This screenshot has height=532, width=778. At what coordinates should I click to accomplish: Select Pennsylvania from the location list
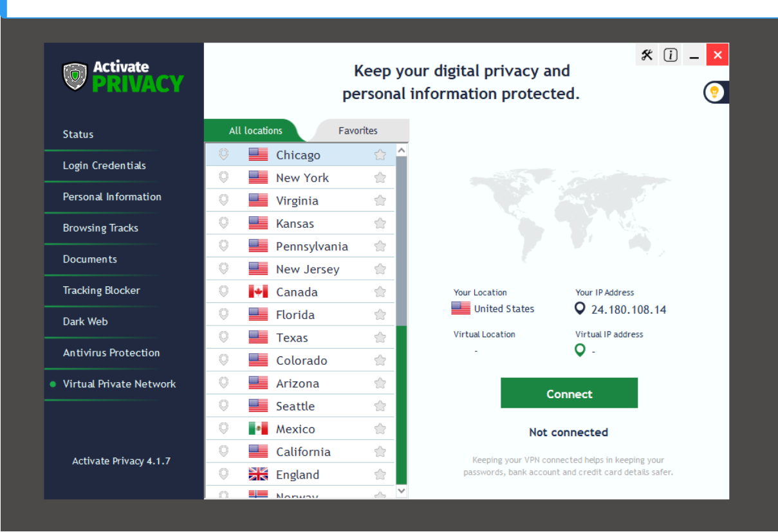pos(300,246)
